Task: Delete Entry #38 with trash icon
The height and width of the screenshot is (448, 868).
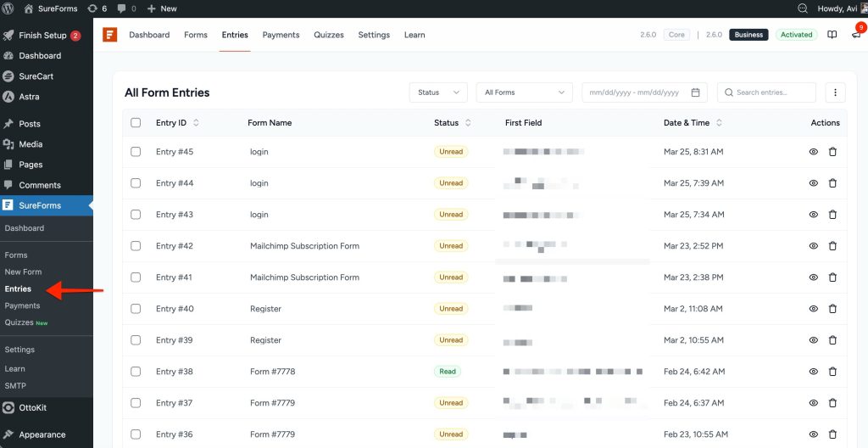Action: [x=832, y=372]
